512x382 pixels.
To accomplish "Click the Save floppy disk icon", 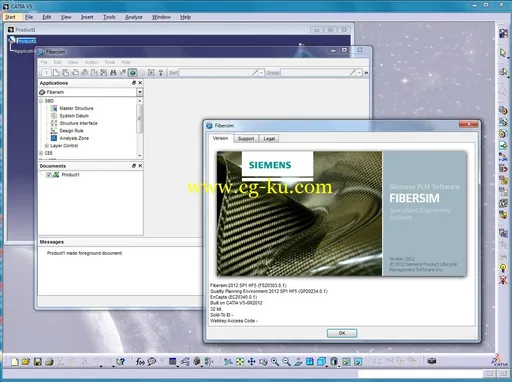I will [38, 361].
